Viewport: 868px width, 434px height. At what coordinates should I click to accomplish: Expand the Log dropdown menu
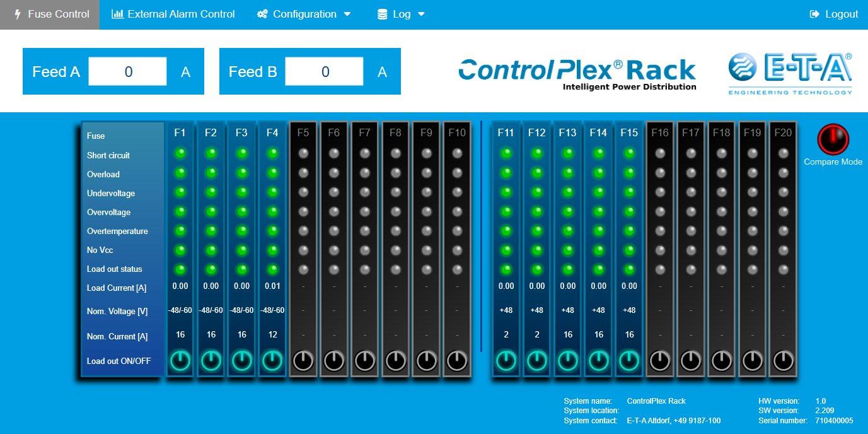[401, 15]
